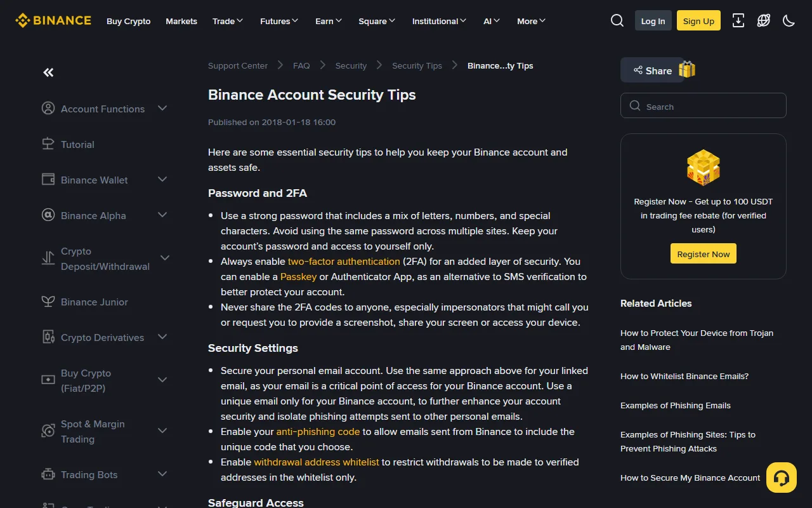The height and width of the screenshot is (508, 812).
Task: Click the Binance Alpha icon
Action: click(48, 215)
